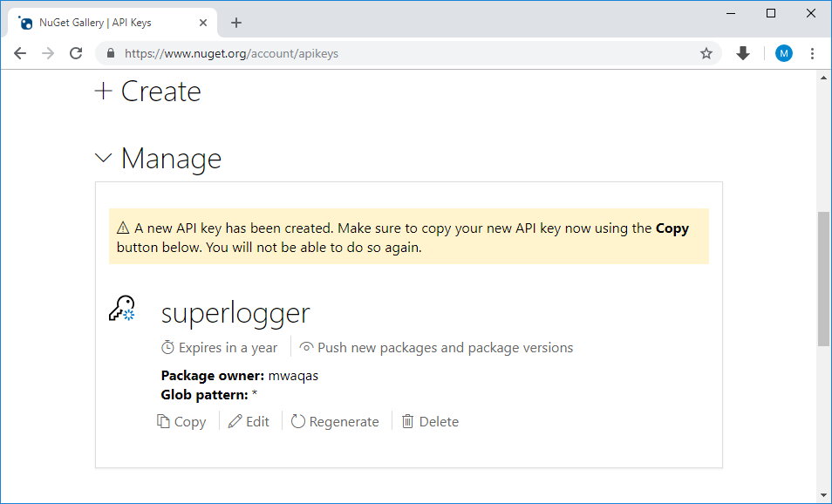The image size is (832, 504).
Task: Delete the superlogger API key
Action: 430,422
